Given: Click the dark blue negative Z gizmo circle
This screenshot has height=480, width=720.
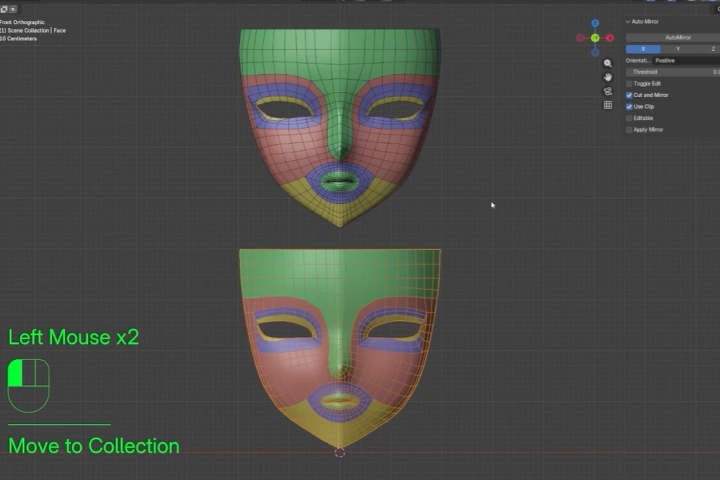Looking at the screenshot, I should 595,53.
